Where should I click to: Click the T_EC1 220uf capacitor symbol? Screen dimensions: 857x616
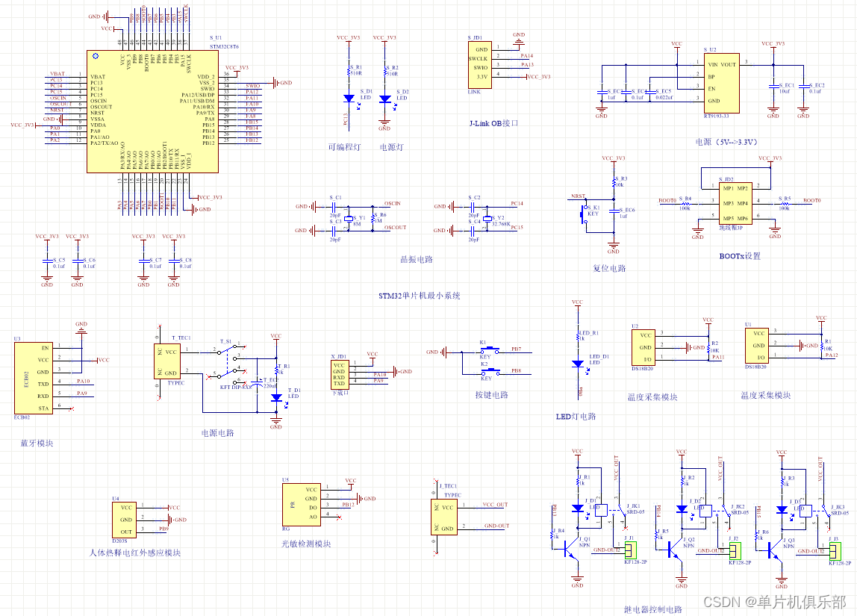click(x=258, y=382)
